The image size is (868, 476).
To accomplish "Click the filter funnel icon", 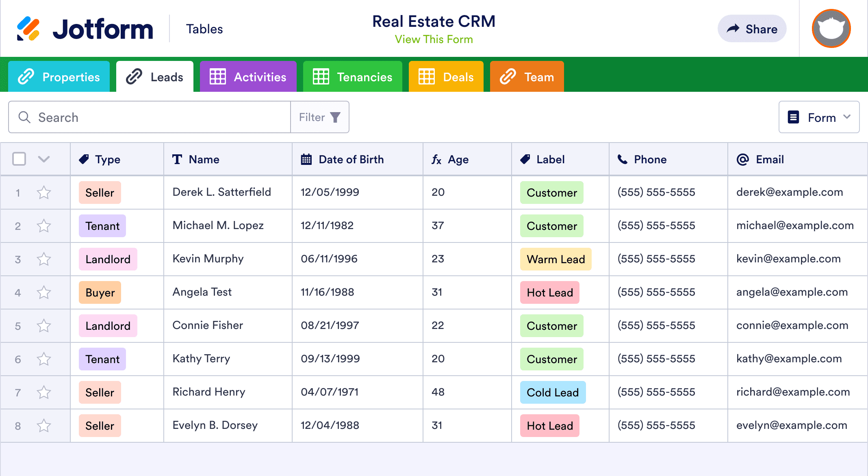I will click(335, 117).
